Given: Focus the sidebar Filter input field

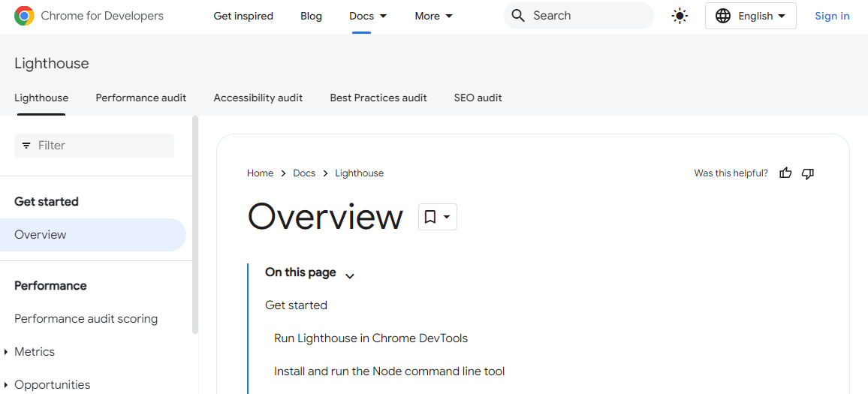Looking at the screenshot, I should [94, 146].
